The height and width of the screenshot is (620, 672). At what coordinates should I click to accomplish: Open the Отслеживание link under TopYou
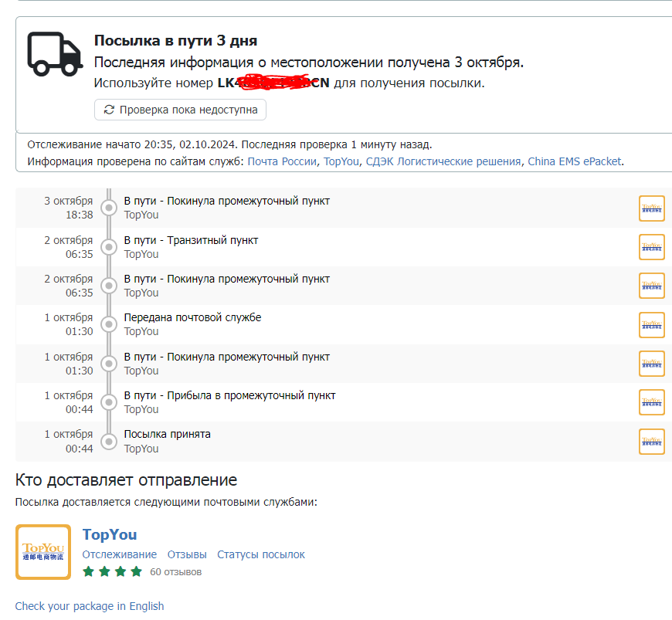tap(120, 554)
